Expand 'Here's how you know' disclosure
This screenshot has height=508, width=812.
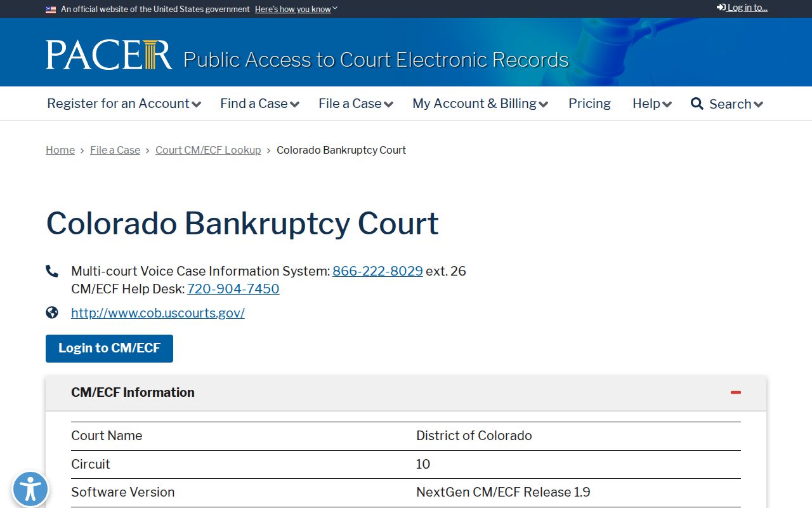coord(296,9)
